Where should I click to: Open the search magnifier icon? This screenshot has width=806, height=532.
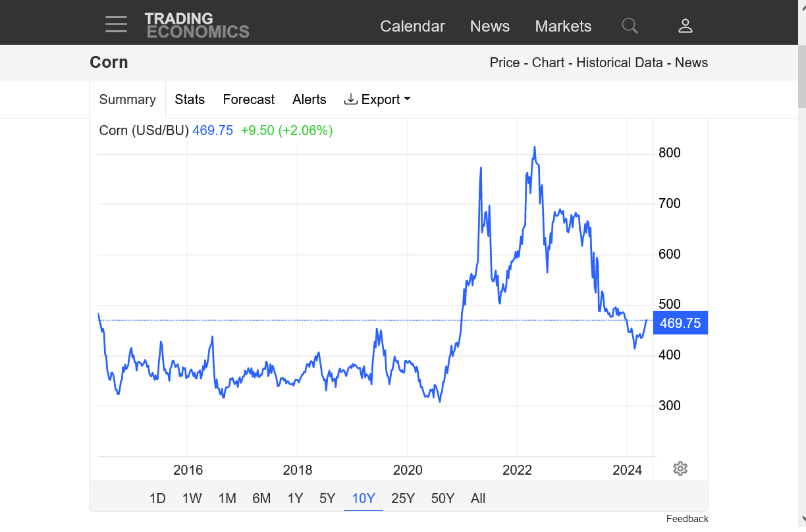[x=630, y=26]
